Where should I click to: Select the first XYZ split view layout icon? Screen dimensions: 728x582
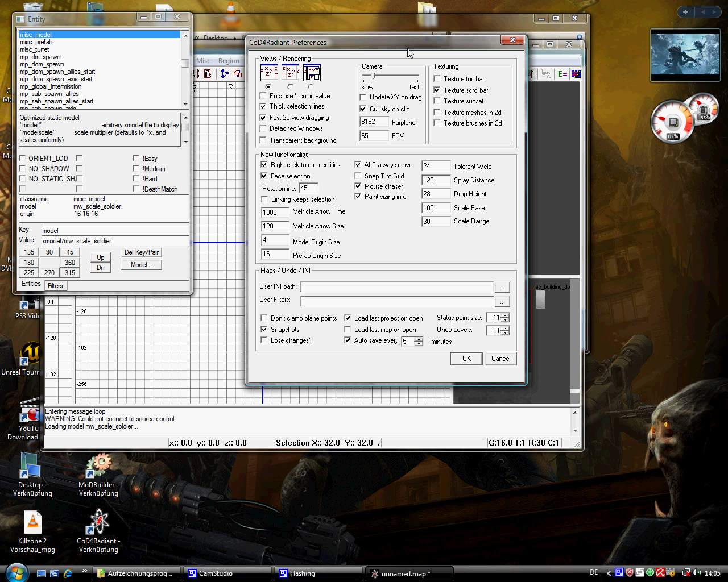(x=269, y=73)
